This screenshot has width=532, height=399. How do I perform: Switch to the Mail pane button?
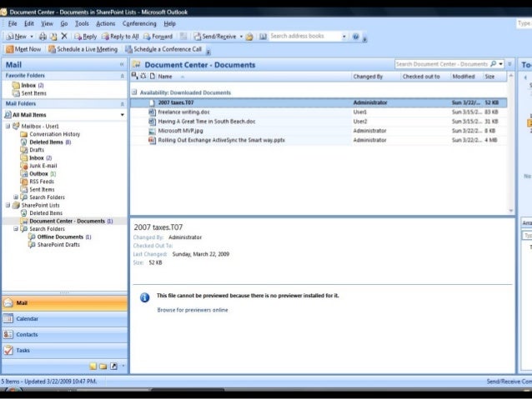[64, 302]
